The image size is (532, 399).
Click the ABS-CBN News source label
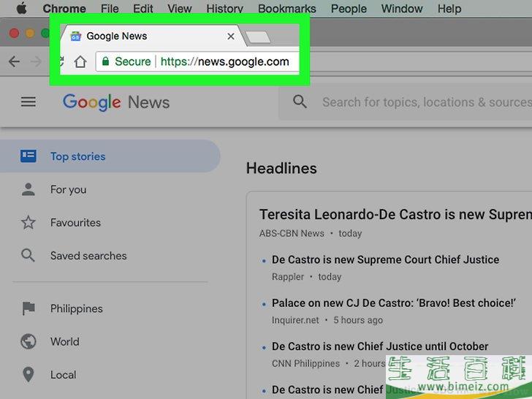point(292,233)
